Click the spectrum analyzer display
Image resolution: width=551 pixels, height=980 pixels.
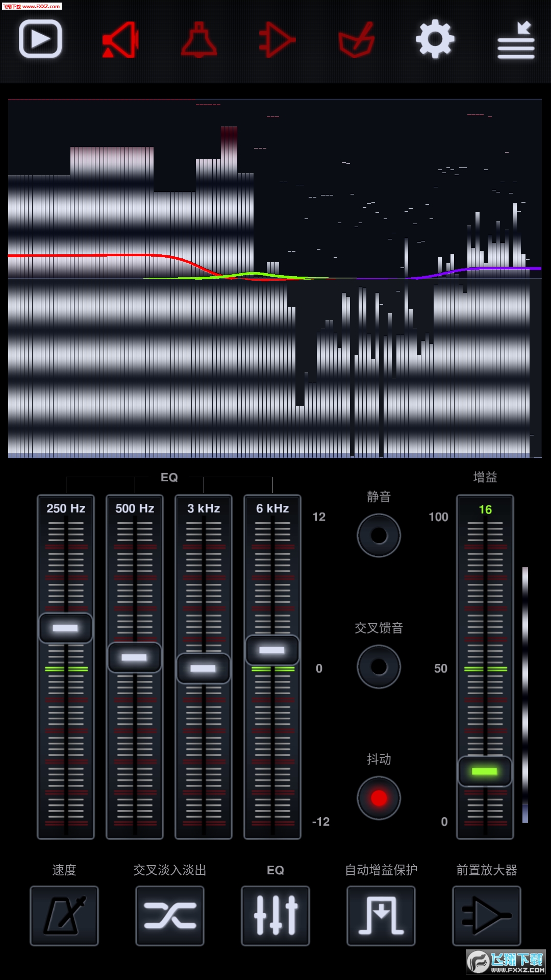[275, 278]
